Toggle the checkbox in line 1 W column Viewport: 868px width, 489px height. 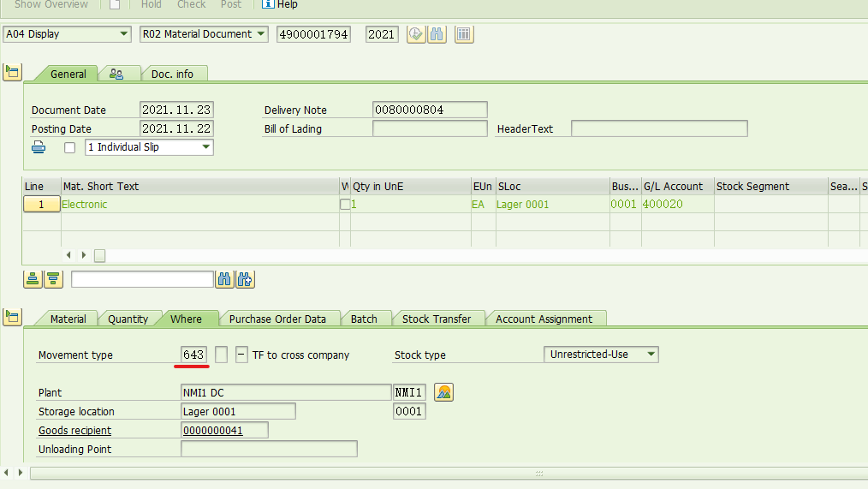[345, 205]
